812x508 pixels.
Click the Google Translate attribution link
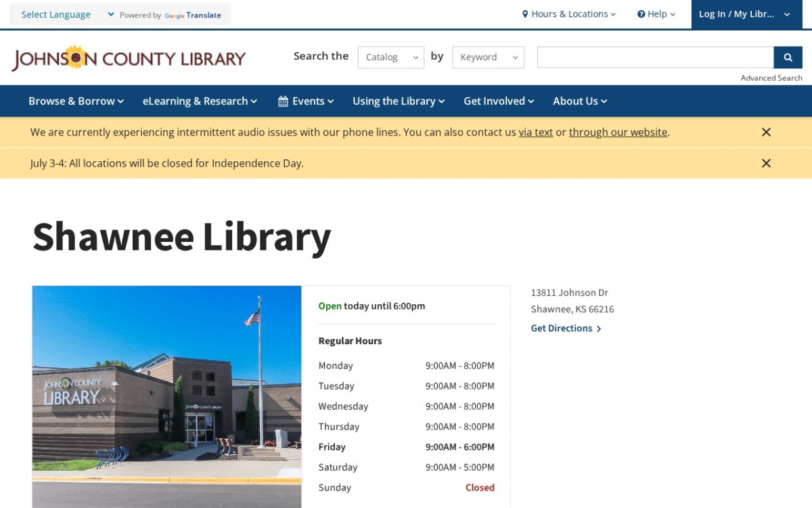[193, 15]
